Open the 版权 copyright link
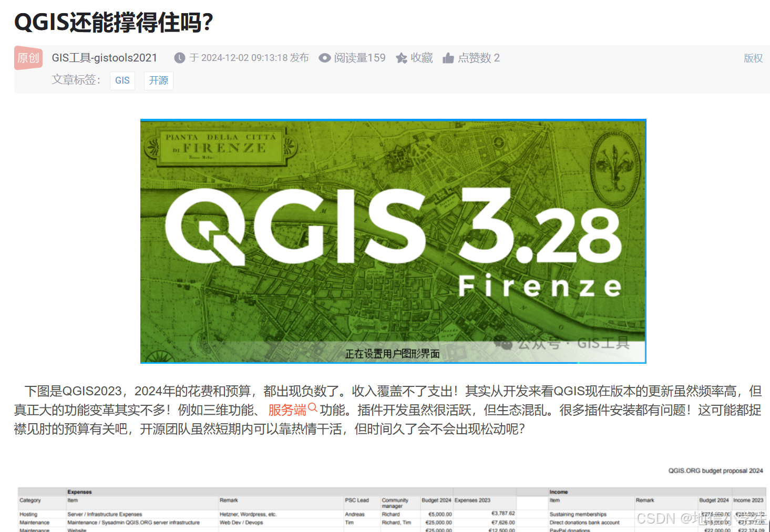The image size is (770, 532). 753,58
